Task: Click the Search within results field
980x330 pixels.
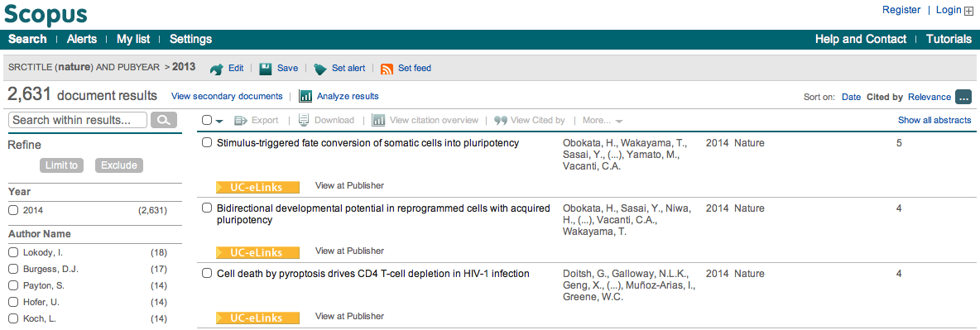Action: click(x=78, y=120)
